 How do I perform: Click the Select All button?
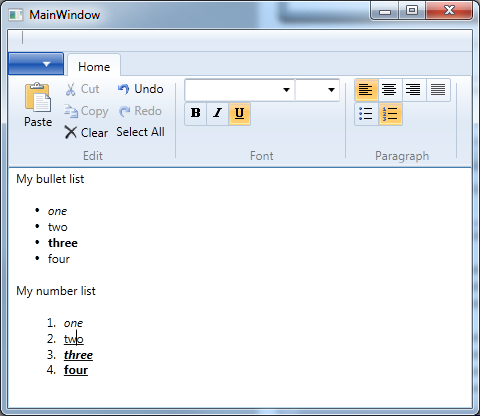pos(140,132)
